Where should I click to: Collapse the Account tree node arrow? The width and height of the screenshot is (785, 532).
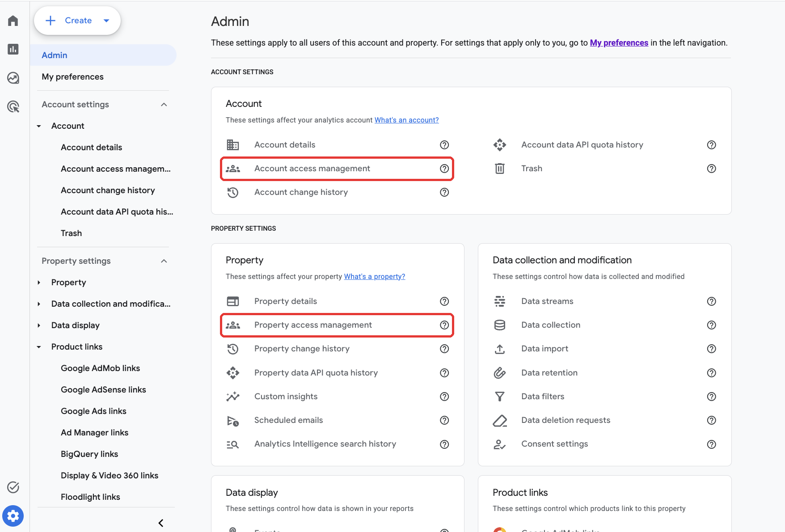click(x=39, y=126)
